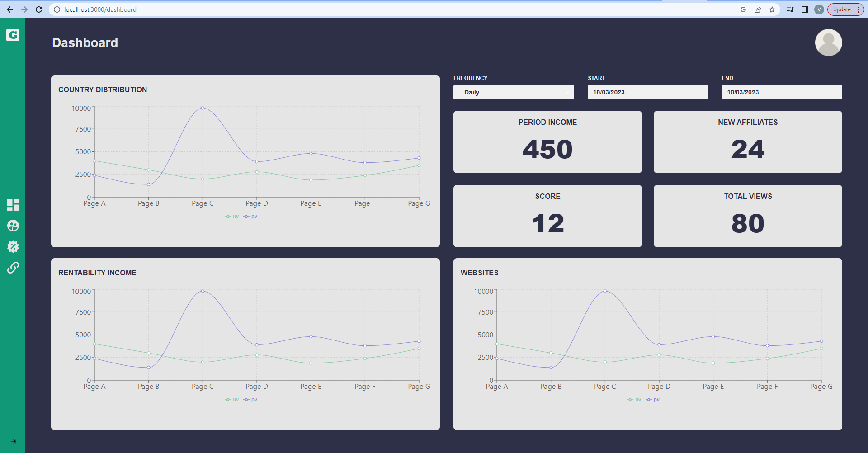The height and width of the screenshot is (453, 868).
Task: Toggle pv legend in Websites chart
Action: [x=653, y=400]
